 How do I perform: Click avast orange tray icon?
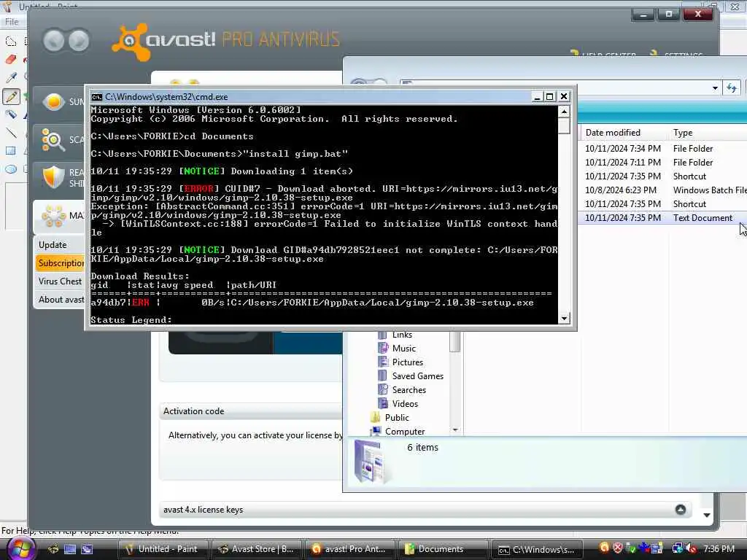coord(605,548)
